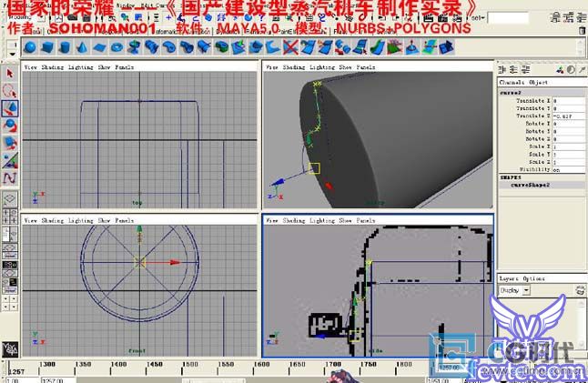
Task: Create a NURBS plane from the shelf
Action: (100, 47)
